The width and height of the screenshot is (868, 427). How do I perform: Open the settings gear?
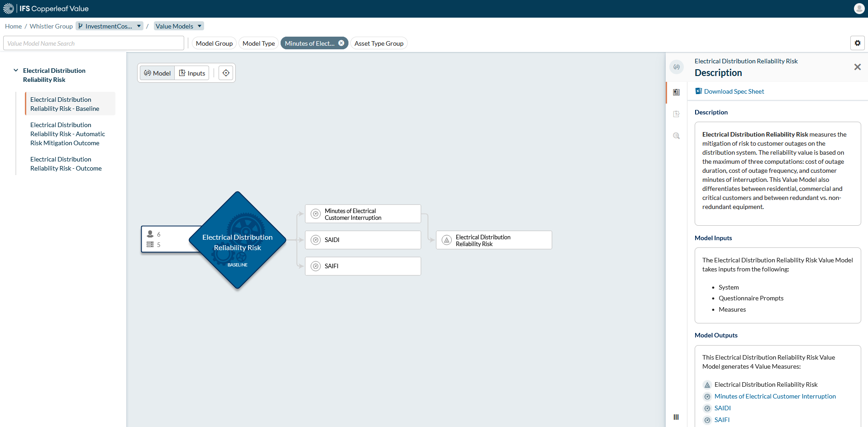tap(858, 43)
